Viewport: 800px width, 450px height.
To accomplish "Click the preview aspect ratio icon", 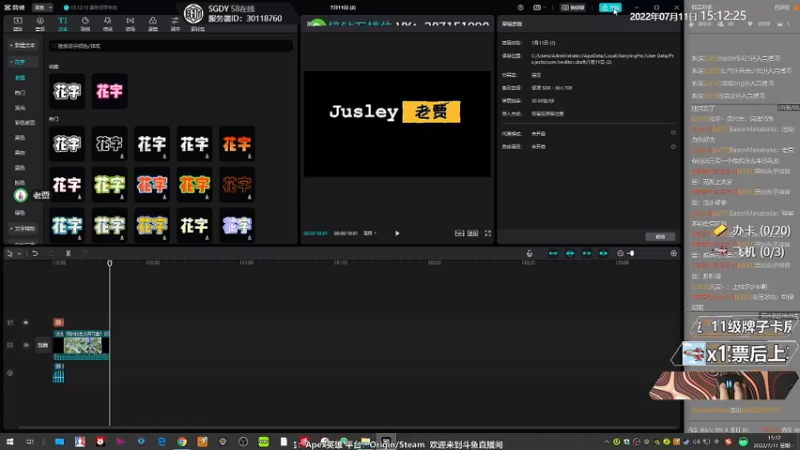I will click(x=473, y=233).
